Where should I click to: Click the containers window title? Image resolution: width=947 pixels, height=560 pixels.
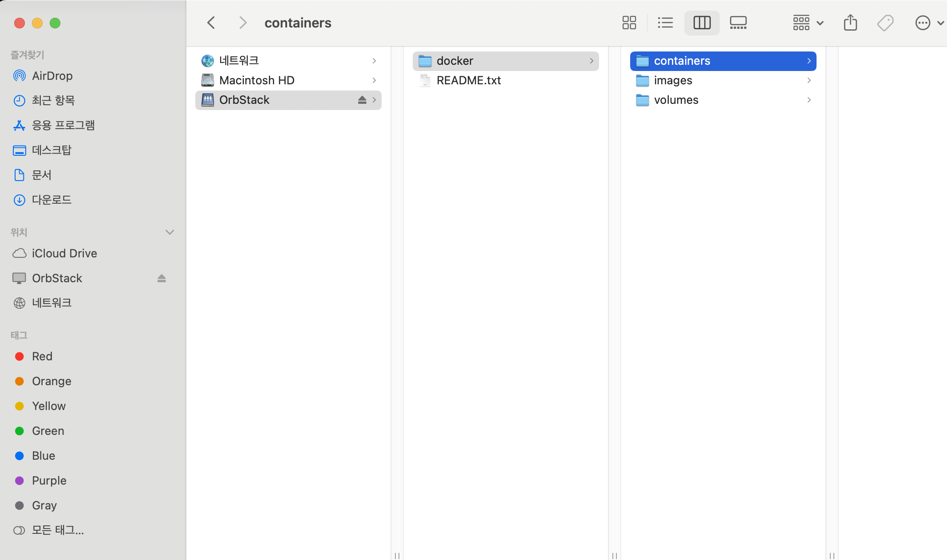click(x=298, y=23)
